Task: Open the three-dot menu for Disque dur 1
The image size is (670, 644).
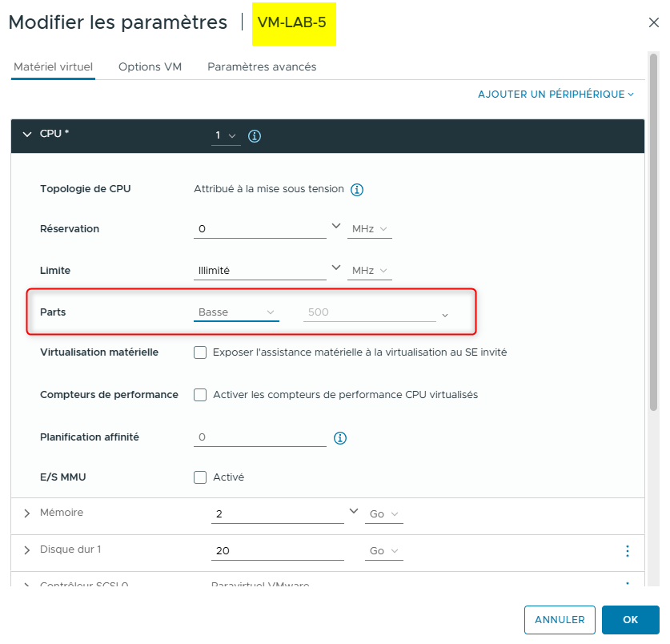Action: pyautogui.click(x=627, y=551)
